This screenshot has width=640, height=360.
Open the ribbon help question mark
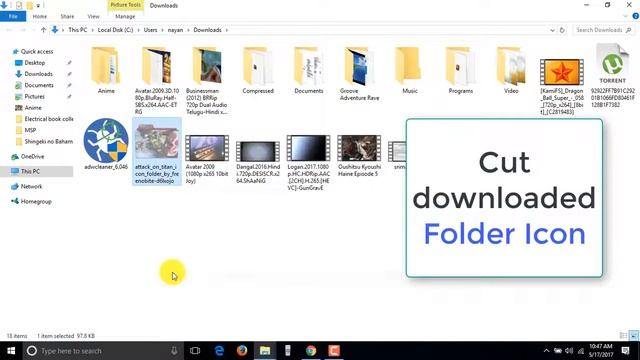(x=636, y=16)
